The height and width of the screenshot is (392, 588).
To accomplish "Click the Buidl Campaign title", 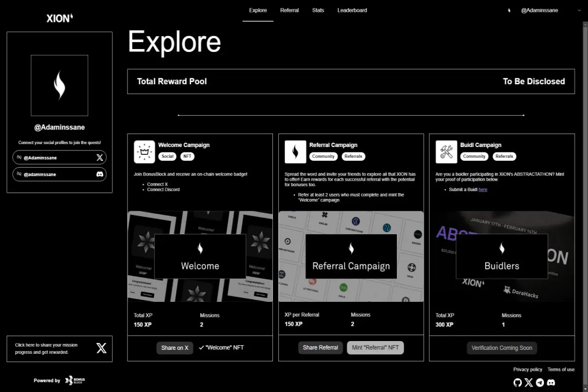I will click(481, 145).
